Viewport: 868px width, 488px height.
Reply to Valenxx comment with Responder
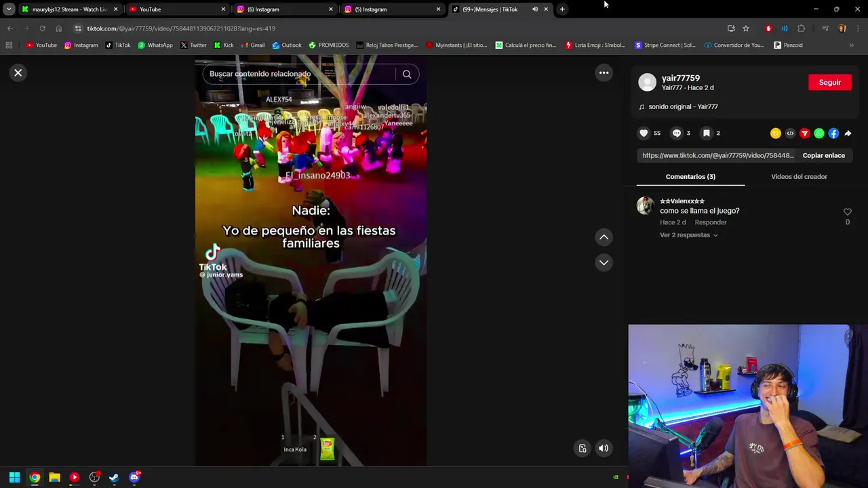[x=711, y=222]
